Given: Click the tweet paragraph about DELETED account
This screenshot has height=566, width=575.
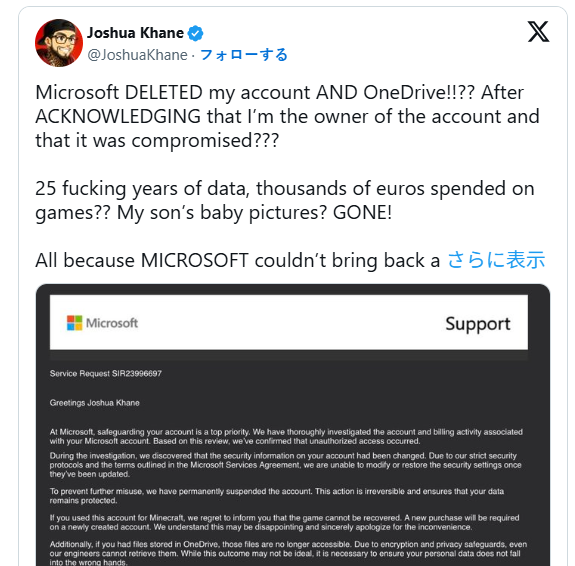Looking at the screenshot, I should pos(288,116).
